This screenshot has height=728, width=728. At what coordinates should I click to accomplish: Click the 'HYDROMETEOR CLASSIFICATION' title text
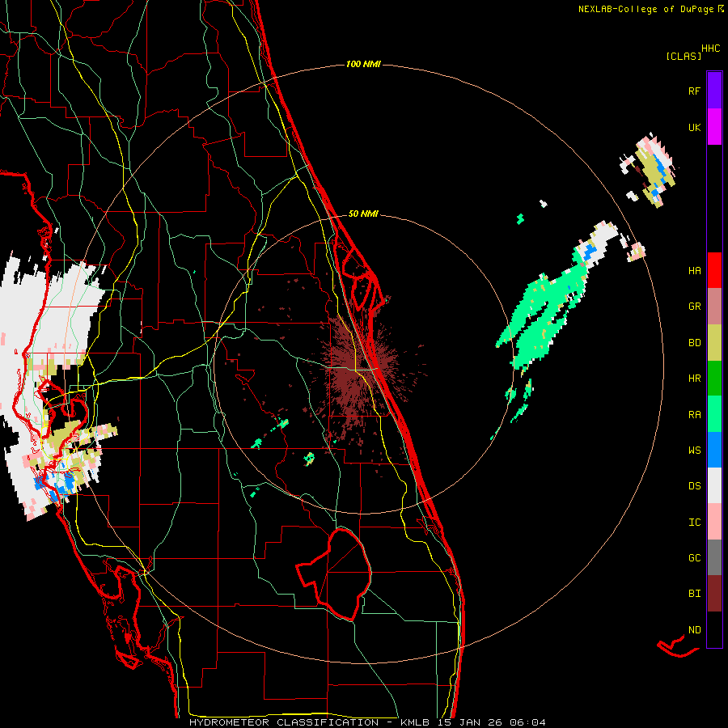coord(284,722)
